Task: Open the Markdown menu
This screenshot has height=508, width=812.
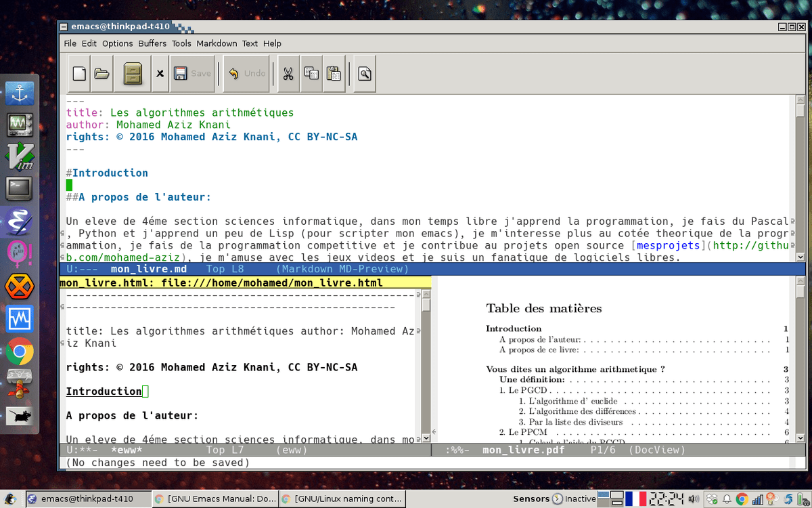Action: pos(217,43)
